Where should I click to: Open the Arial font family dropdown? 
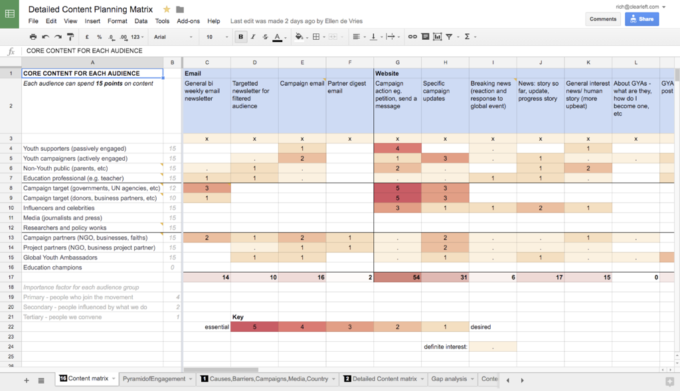click(173, 37)
